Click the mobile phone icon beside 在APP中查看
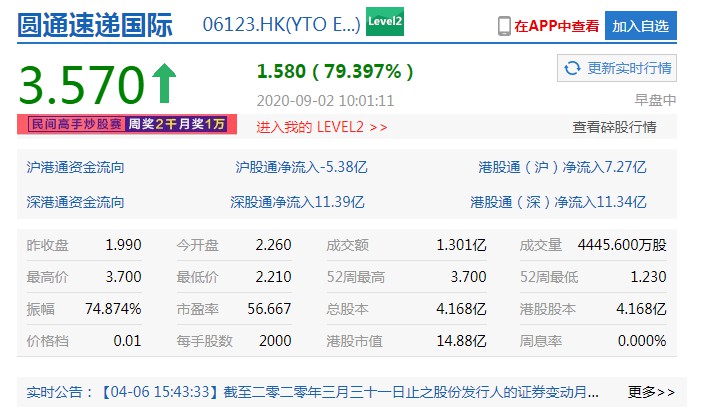The image size is (704, 418). pyautogui.click(x=504, y=26)
